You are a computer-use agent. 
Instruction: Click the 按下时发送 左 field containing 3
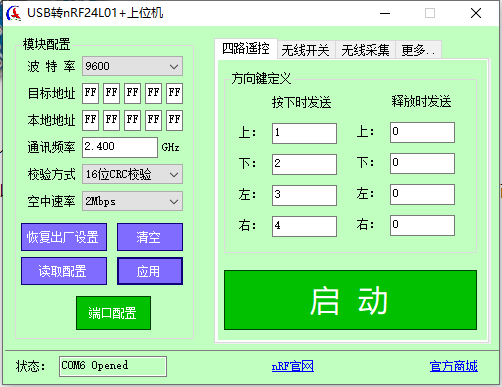[x=304, y=195]
